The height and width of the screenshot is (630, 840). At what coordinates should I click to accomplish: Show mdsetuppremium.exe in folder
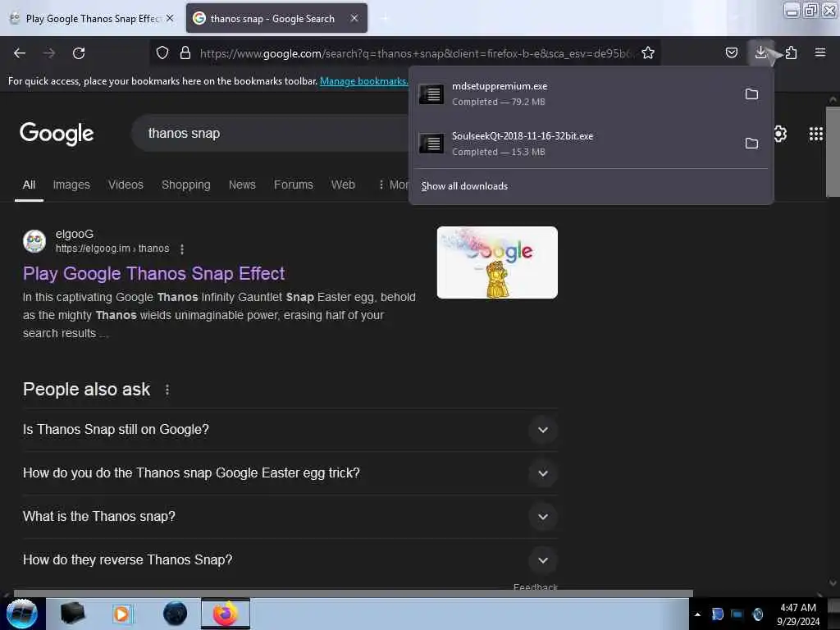[x=751, y=94]
